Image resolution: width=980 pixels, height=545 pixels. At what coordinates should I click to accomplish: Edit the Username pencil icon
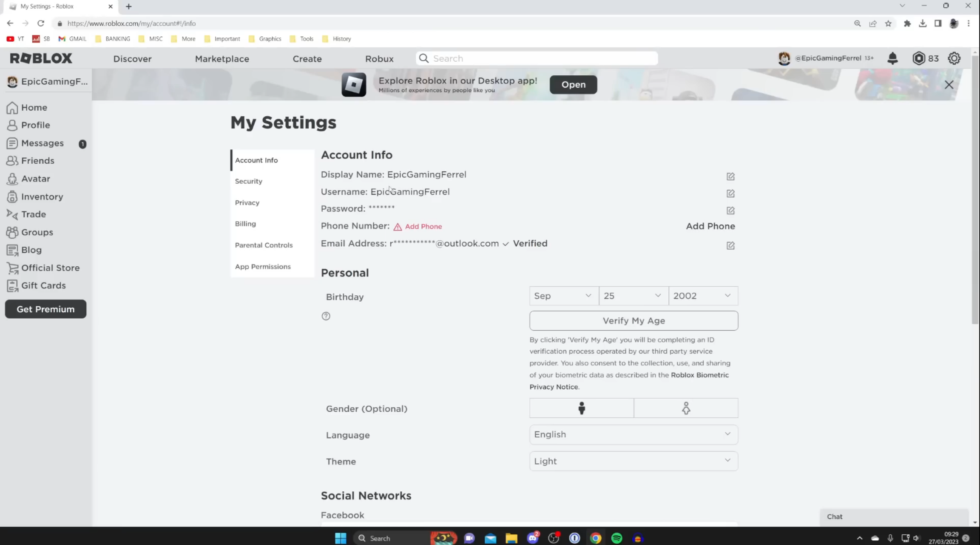(730, 194)
